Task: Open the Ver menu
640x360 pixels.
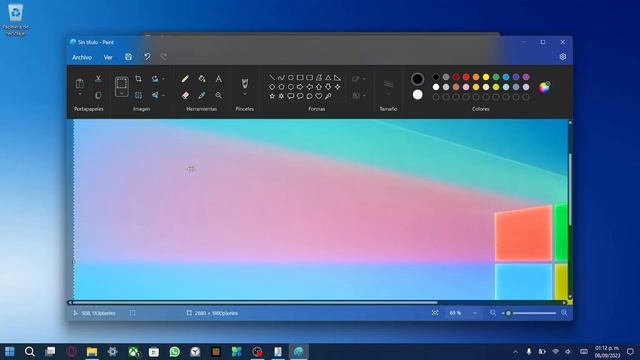Action: click(108, 58)
